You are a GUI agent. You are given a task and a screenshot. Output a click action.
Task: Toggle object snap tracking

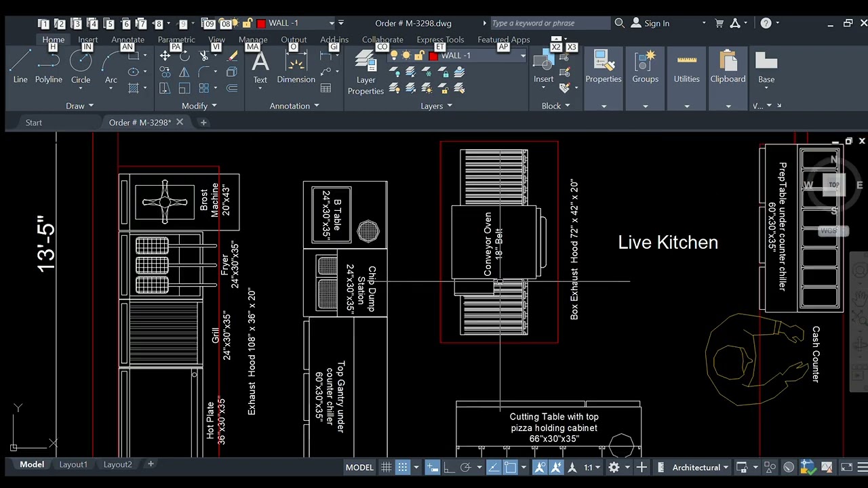tap(494, 467)
